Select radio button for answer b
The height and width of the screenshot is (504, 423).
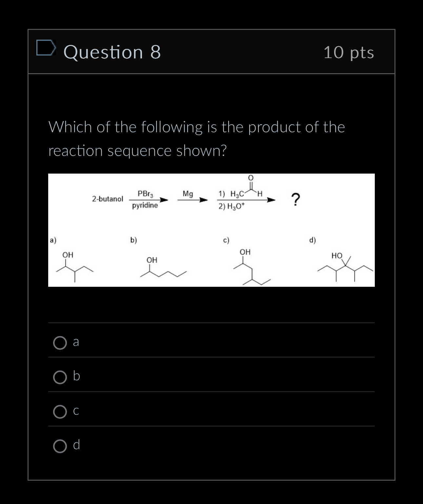point(60,377)
